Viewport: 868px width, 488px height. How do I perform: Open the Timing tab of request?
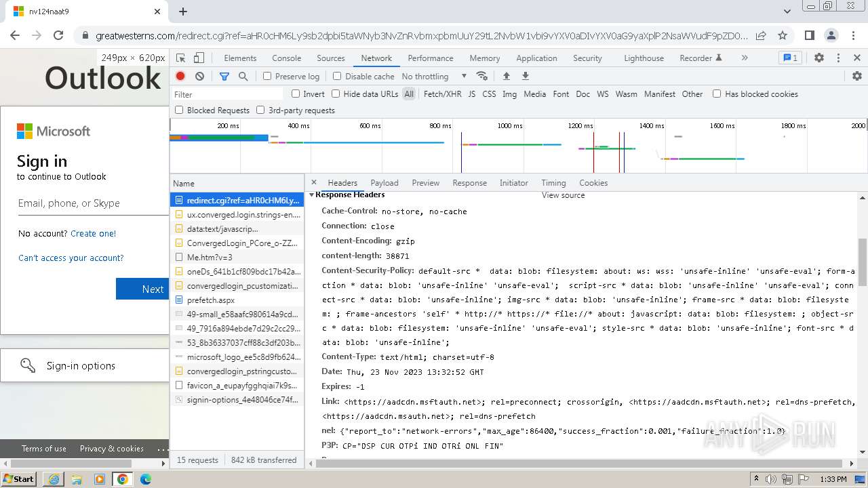pyautogui.click(x=553, y=183)
